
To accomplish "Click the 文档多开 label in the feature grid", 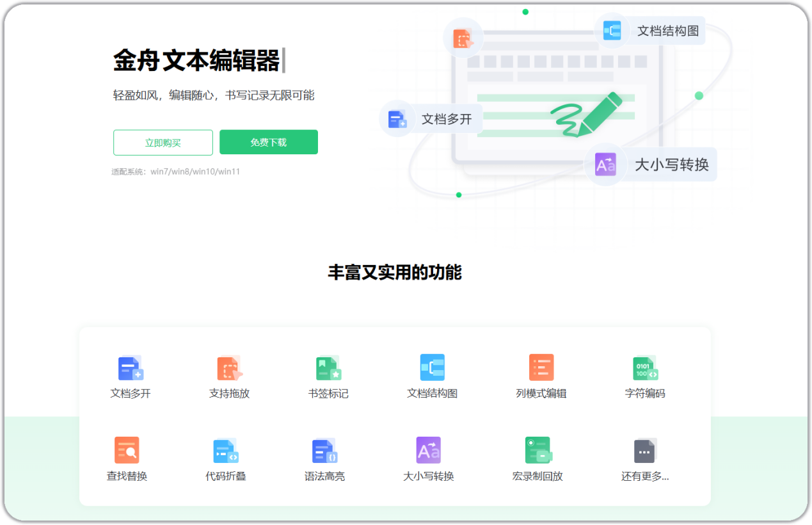I will (131, 393).
